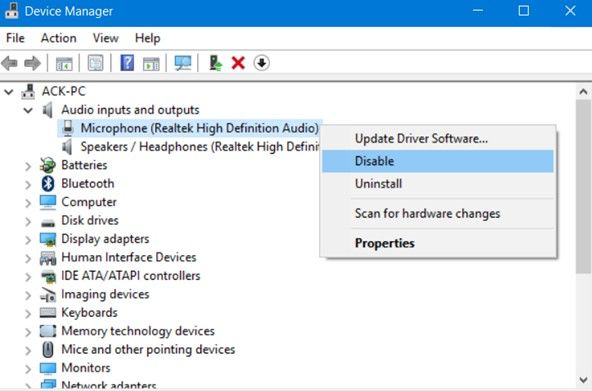The image size is (592, 391).
Task: Click the Display adapters label
Action: coord(105,239)
